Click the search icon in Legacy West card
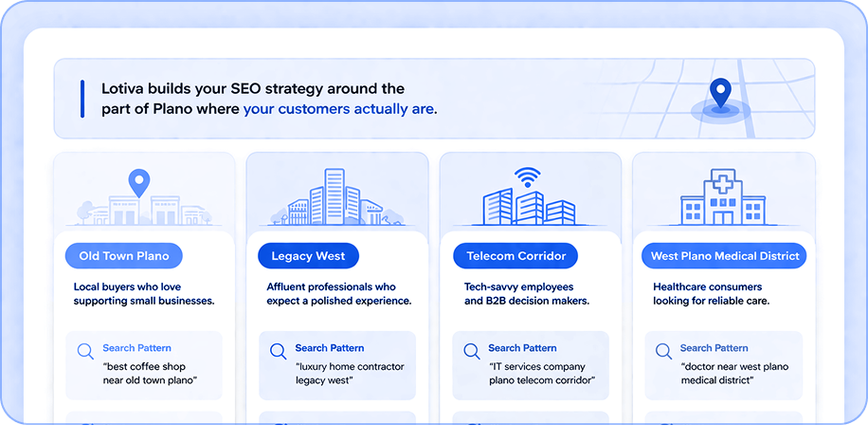The height and width of the screenshot is (425, 868). (278, 351)
